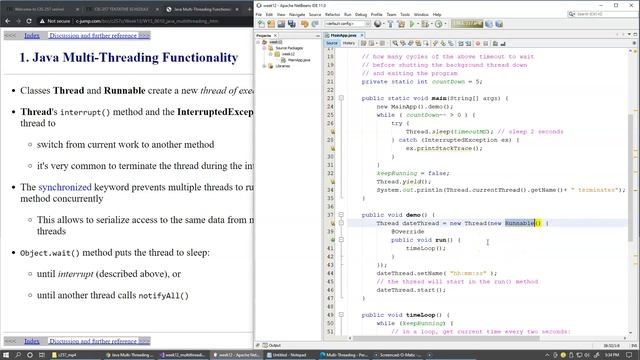640x360 pixels.
Task: Click the top Index link in browser page
Action: tap(32, 36)
